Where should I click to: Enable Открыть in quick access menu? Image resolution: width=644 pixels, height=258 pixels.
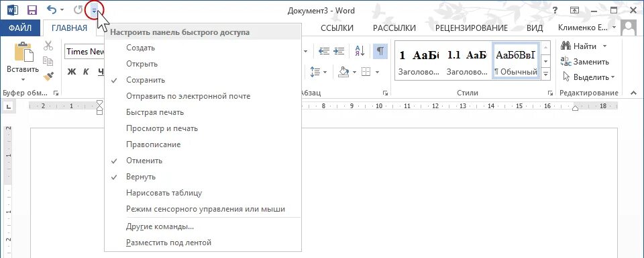pos(203,64)
